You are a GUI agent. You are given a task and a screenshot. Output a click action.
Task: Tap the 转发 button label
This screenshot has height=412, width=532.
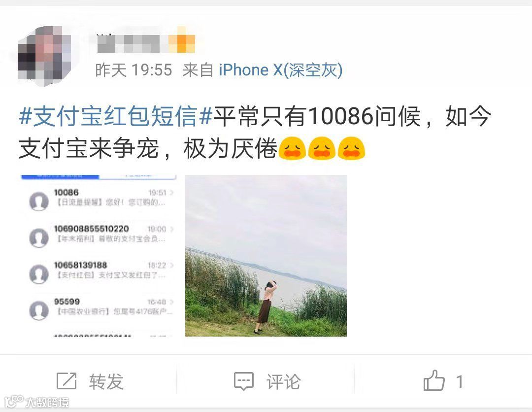tap(106, 381)
